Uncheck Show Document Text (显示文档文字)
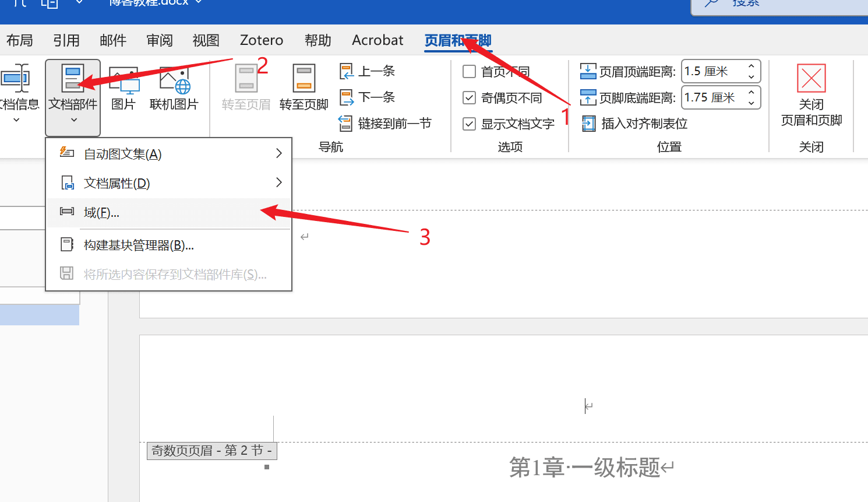This screenshot has height=502, width=868. [x=470, y=124]
